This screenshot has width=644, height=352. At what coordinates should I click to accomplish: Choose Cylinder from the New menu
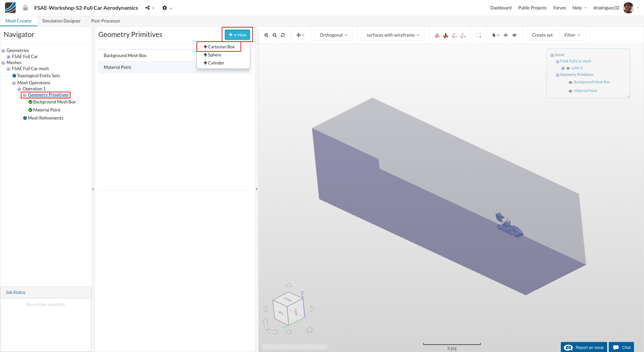(x=214, y=63)
